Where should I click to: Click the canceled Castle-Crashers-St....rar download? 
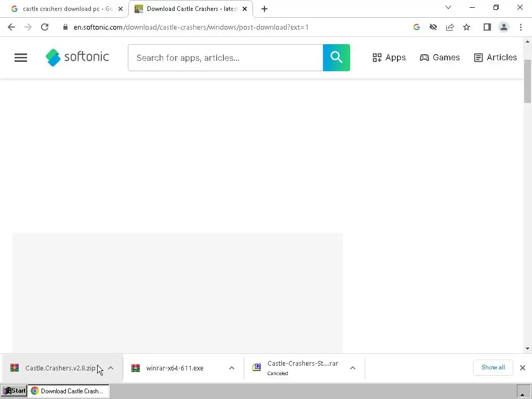(303, 368)
